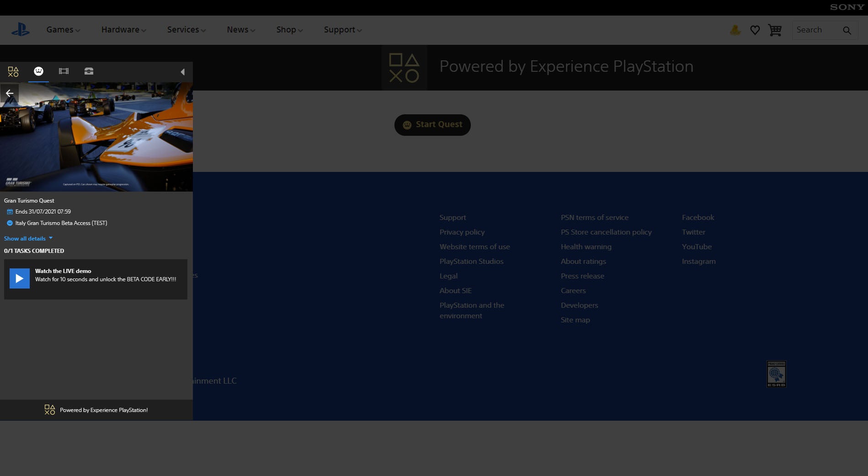Viewport: 868px width, 476px height.
Task: Expand Show all details
Action: tap(28, 239)
